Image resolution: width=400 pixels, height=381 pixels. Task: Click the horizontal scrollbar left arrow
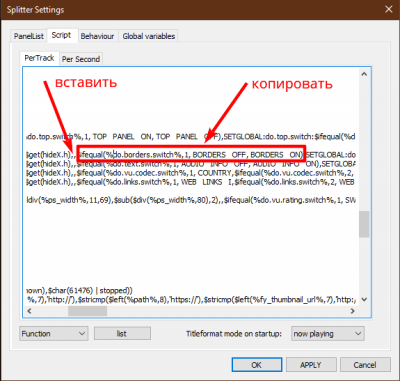point(29,311)
